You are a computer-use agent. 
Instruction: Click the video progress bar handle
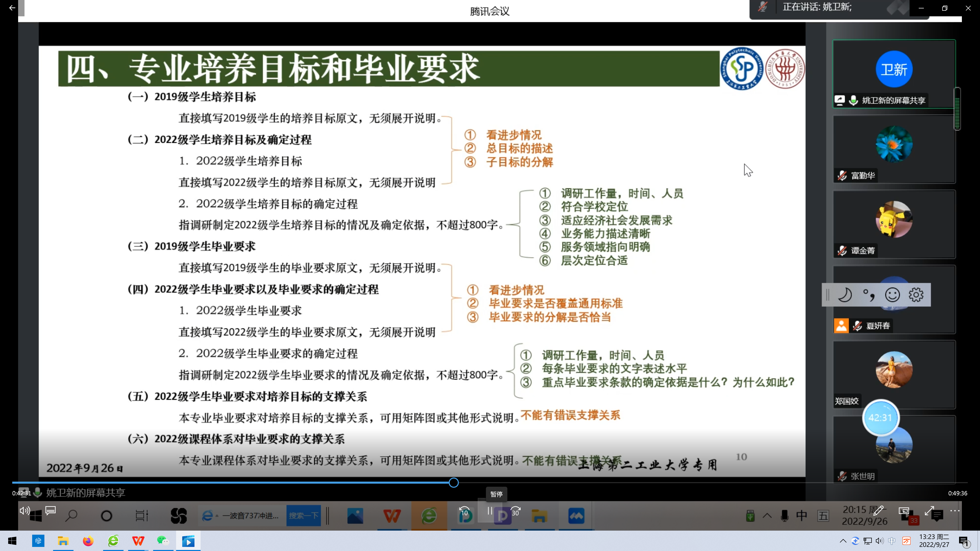pos(454,483)
